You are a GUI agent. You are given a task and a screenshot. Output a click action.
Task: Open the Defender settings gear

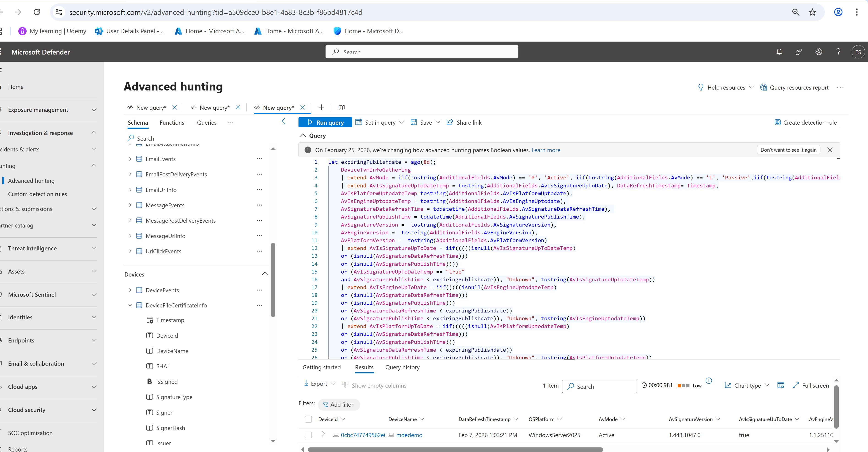[819, 52]
